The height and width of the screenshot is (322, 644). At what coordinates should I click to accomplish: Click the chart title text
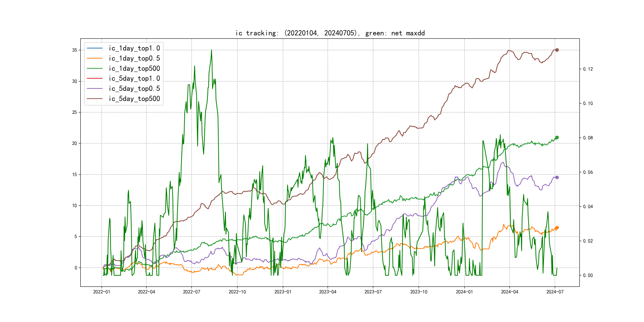point(330,33)
